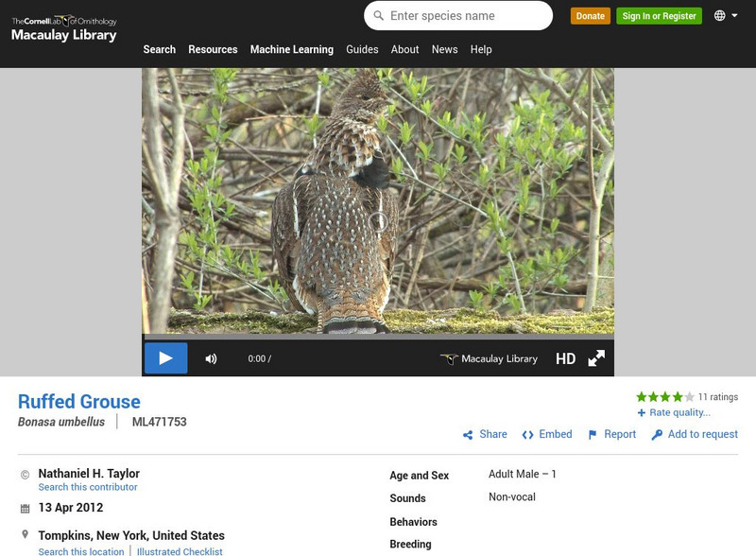Image resolution: width=756 pixels, height=556 pixels.
Task: Select the News menu item
Action: pos(444,49)
